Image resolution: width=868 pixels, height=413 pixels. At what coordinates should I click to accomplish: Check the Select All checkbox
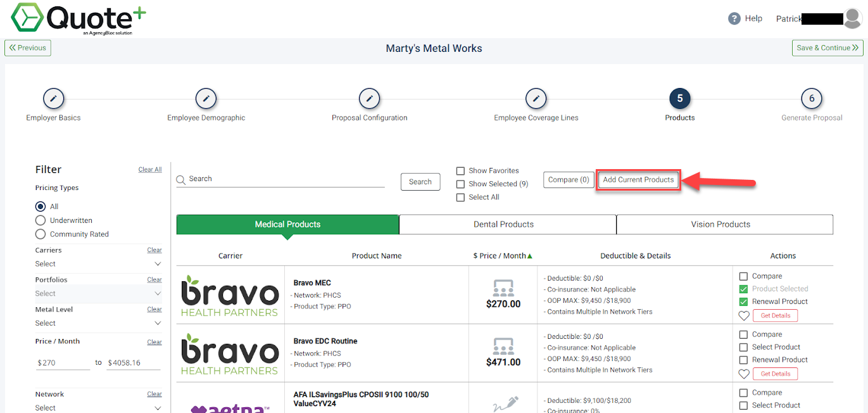[x=460, y=198]
